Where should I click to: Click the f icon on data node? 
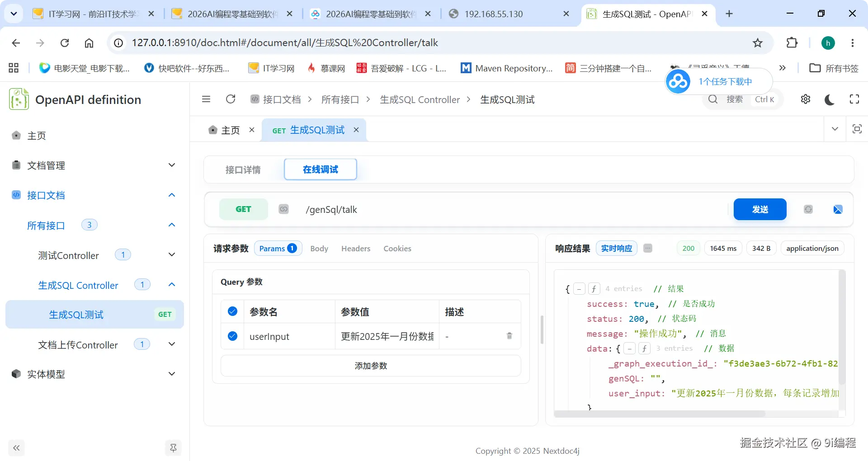point(644,348)
